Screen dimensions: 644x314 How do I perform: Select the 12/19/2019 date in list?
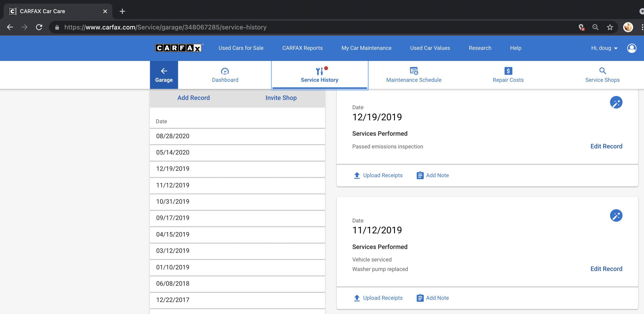tap(237, 169)
